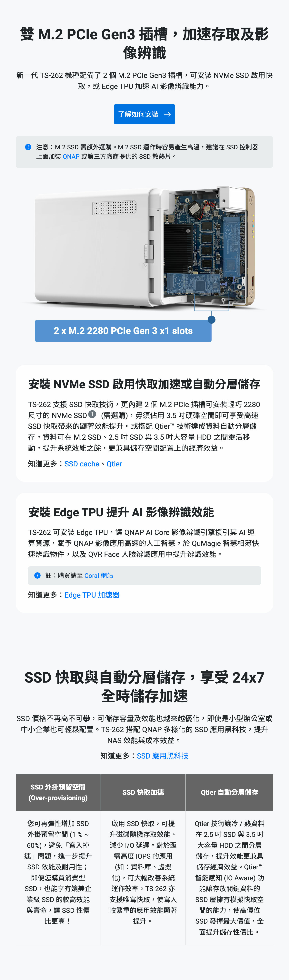289x980 pixels.
Task: Open the QNAP link in the heatsink note
Action: (71, 156)
